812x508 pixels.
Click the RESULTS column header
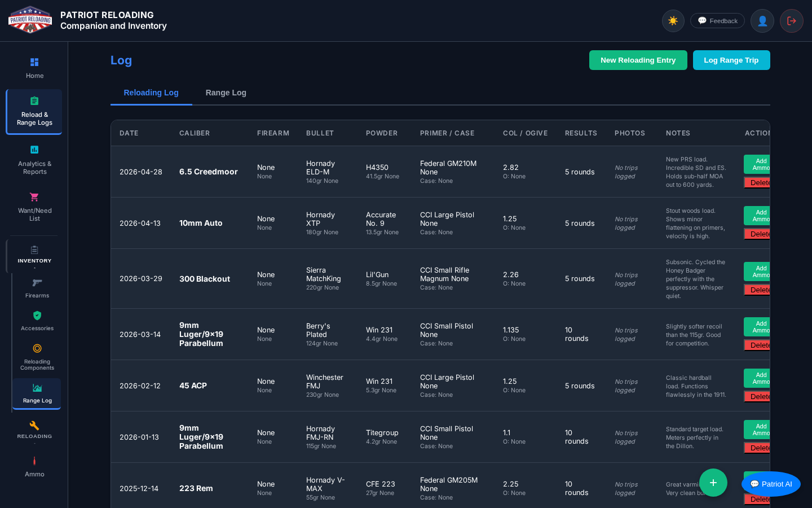point(581,133)
